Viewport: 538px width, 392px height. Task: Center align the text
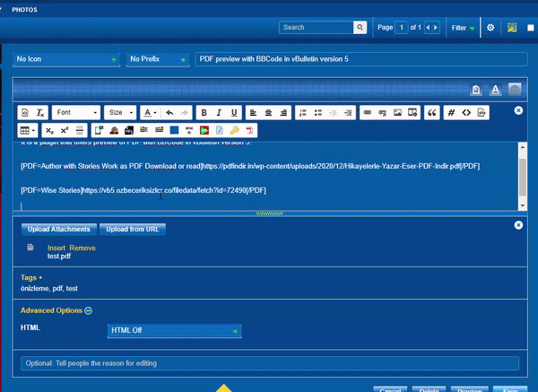coord(268,113)
